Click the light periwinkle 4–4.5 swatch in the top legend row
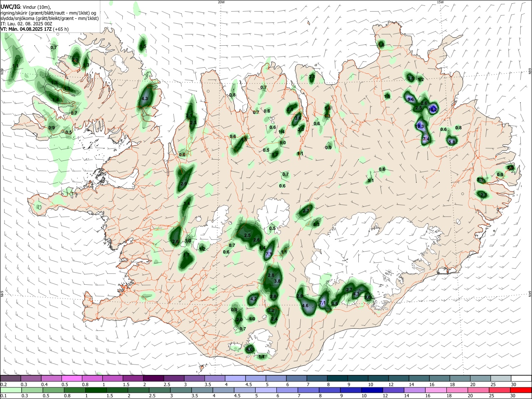 [x=235, y=378]
